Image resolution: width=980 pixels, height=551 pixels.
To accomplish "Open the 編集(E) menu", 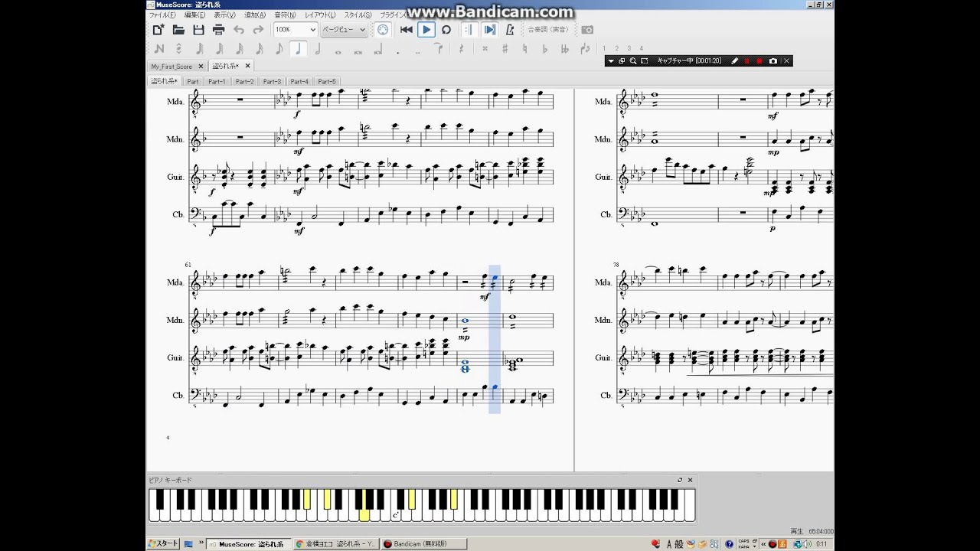I will coord(194,15).
